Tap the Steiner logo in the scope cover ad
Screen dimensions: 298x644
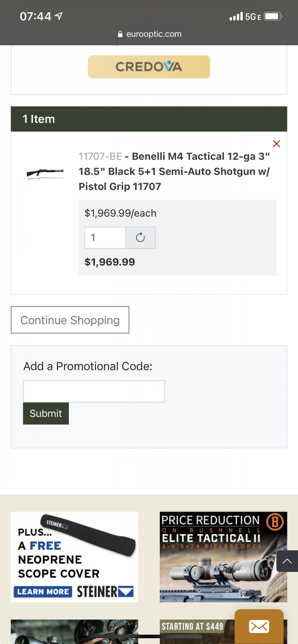(x=105, y=591)
